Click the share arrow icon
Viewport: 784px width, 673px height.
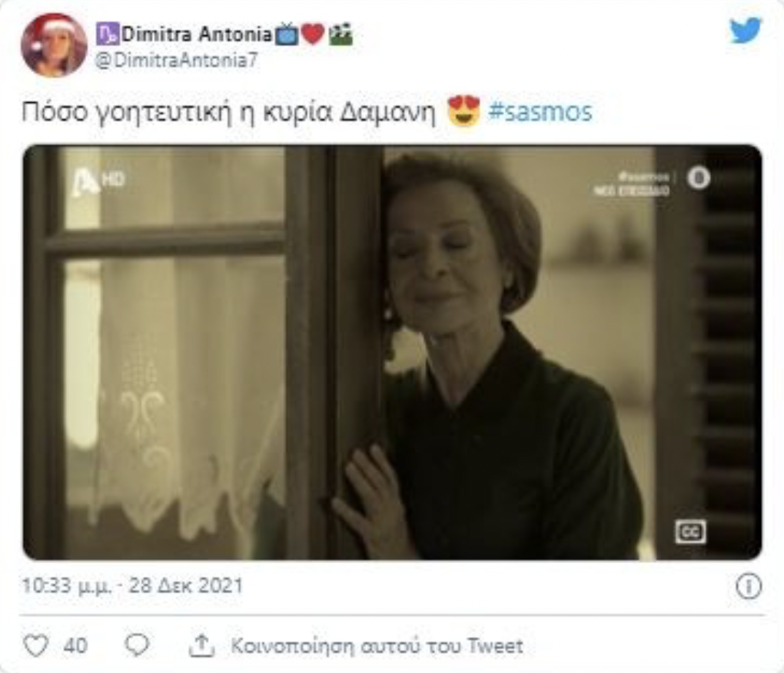pyautogui.click(x=201, y=645)
